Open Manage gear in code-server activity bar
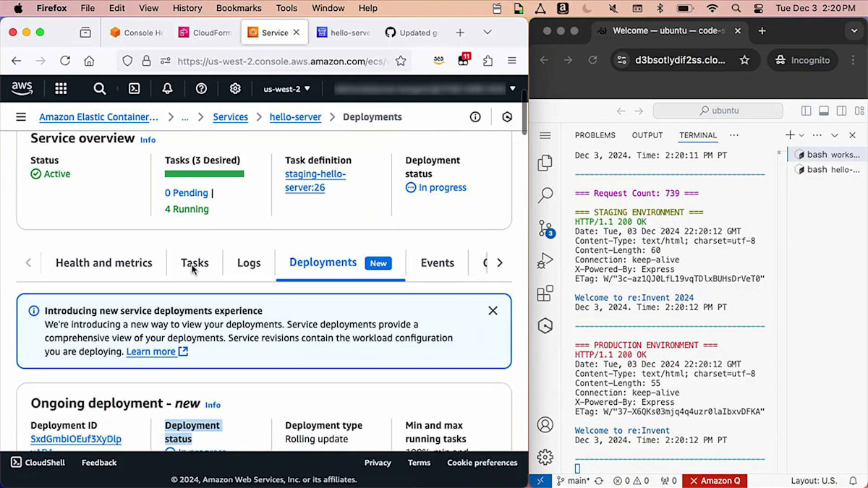Viewport: 868px width, 488px height. [545, 457]
